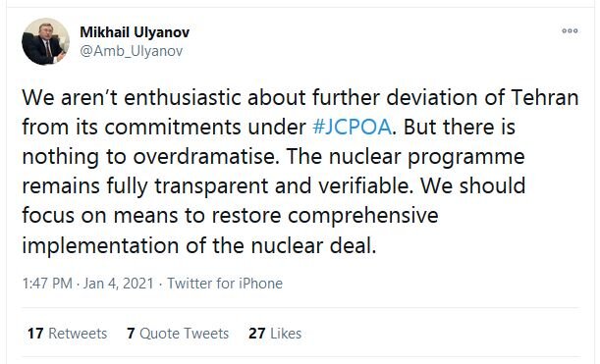The height and width of the screenshot is (364, 600).
Task: Open the #JCPOA hashtag
Action: point(352,127)
